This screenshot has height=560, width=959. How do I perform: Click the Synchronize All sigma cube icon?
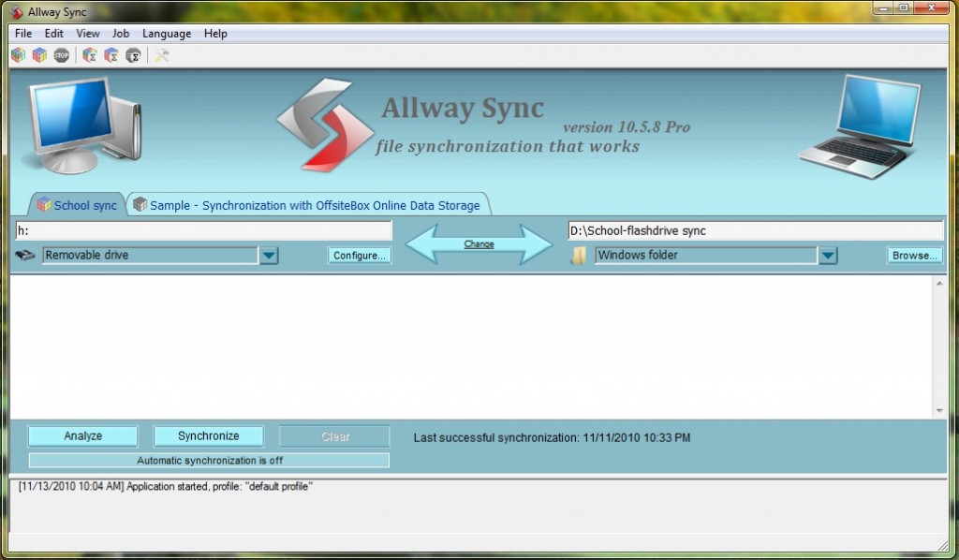click(x=111, y=55)
